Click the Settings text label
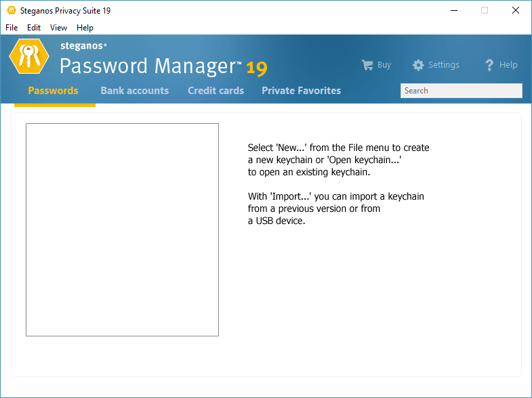The width and height of the screenshot is (532, 398). tap(443, 65)
